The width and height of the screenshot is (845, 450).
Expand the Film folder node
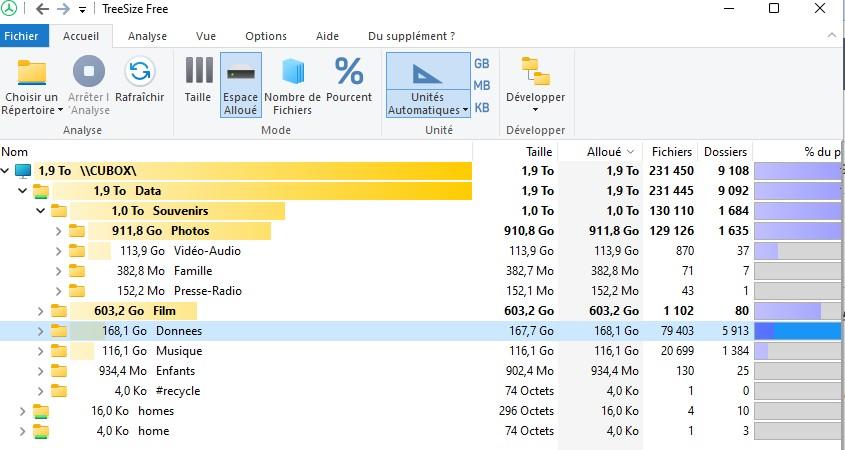point(41,311)
